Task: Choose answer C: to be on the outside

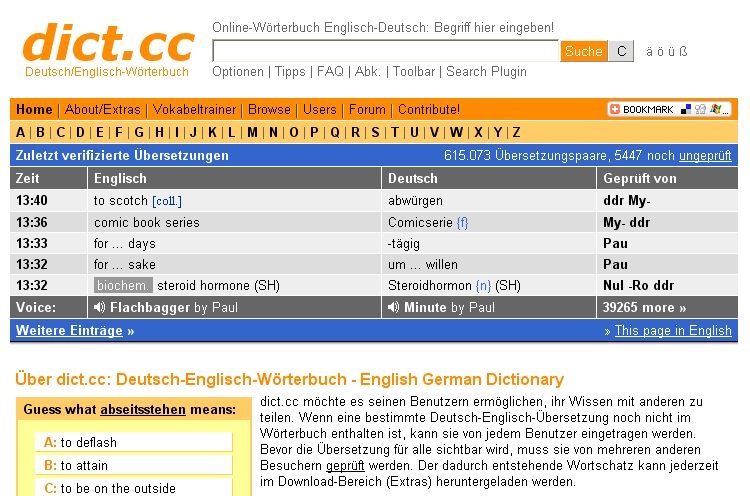Action: pyautogui.click(x=134, y=487)
